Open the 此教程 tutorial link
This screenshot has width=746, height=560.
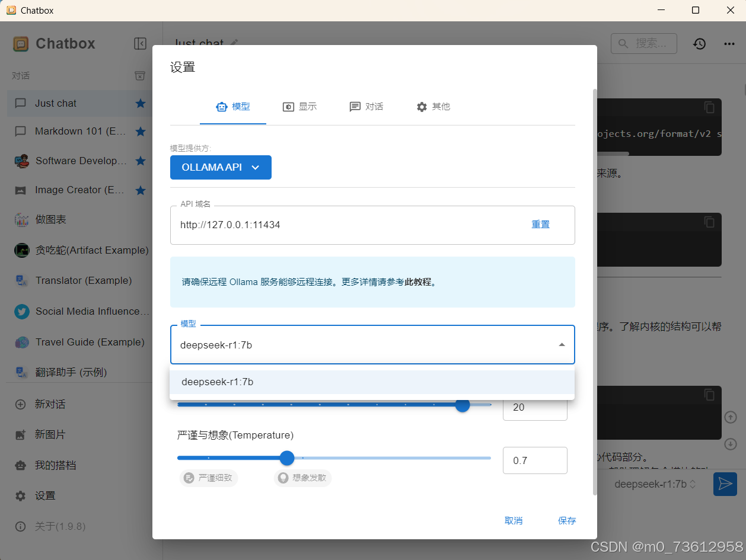click(418, 282)
